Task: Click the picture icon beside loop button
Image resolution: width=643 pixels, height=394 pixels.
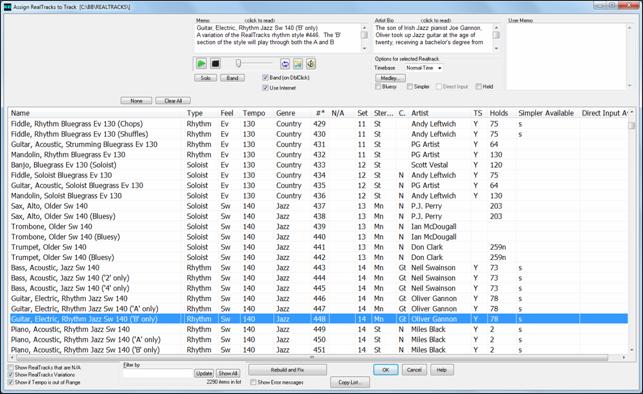Action: tap(298, 64)
